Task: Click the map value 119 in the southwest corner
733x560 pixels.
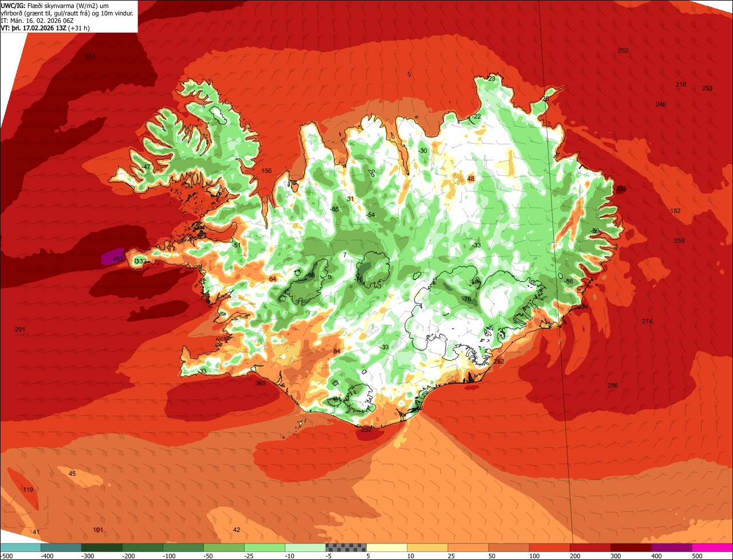Action: tap(28, 490)
